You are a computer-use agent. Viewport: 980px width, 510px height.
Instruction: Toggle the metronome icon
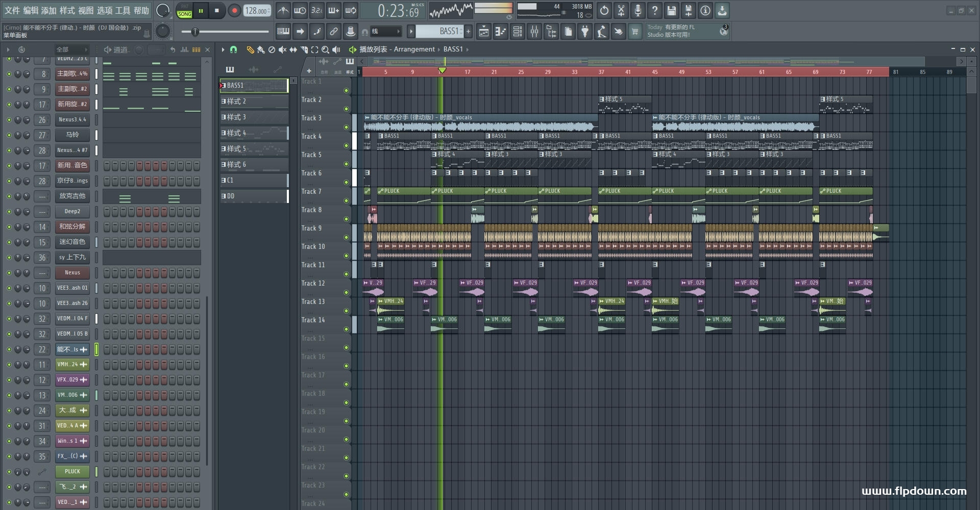283,10
